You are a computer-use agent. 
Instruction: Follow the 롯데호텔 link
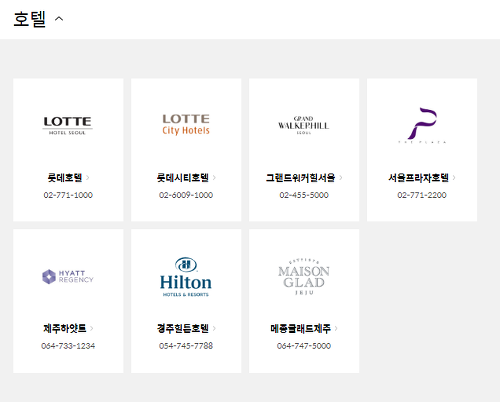point(65,178)
